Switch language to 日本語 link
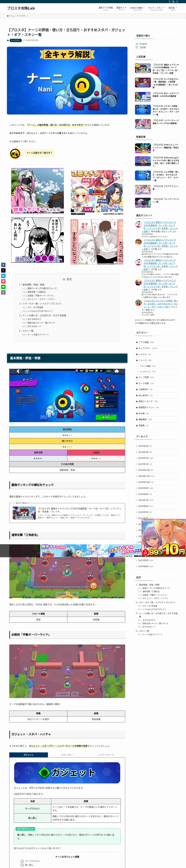This screenshot has width=186, height=868. 143,47
